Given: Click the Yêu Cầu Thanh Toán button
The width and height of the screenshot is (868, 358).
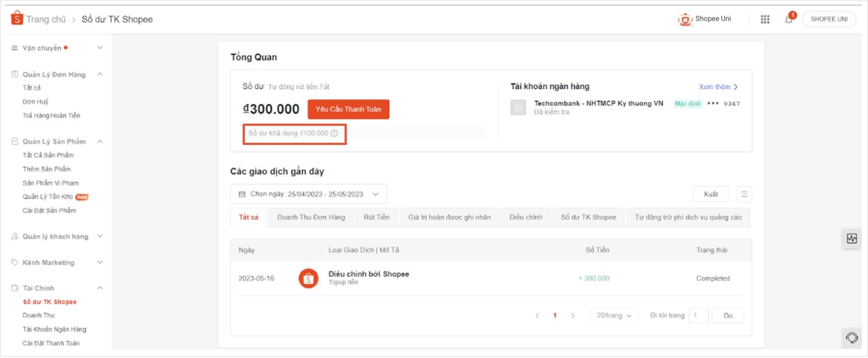Looking at the screenshot, I should 348,109.
